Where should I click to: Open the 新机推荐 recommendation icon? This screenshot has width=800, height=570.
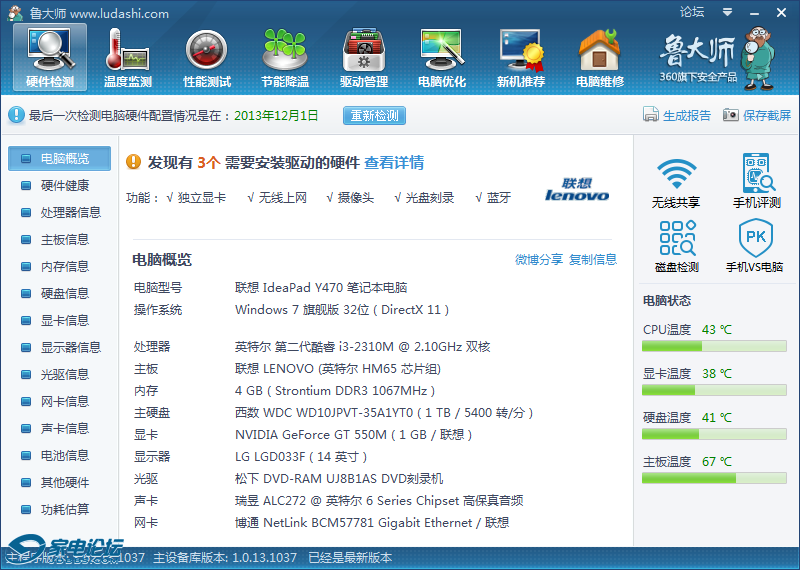[x=521, y=57]
